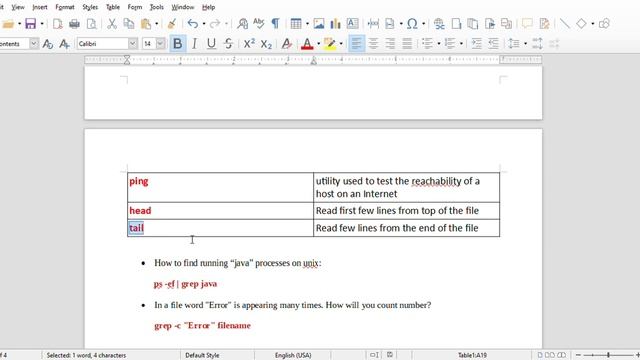Open the Tools menu
The image size is (640, 360).
pyautogui.click(x=157, y=7)
